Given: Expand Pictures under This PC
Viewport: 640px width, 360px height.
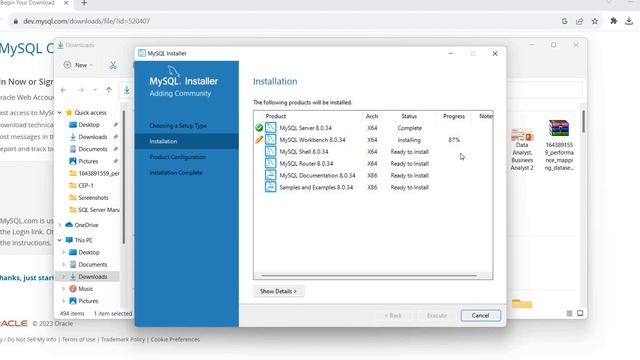Looking at the screenshot, I should click(64, 301).
